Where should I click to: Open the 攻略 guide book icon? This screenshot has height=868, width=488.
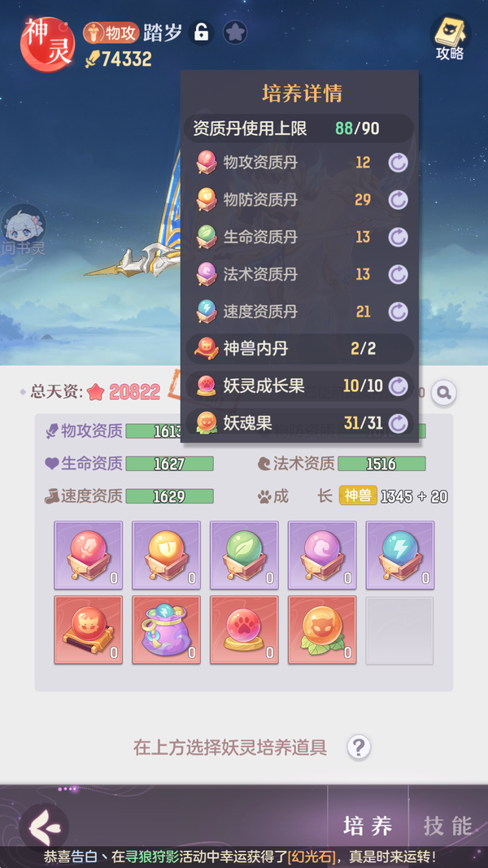(x=450, y=37)
